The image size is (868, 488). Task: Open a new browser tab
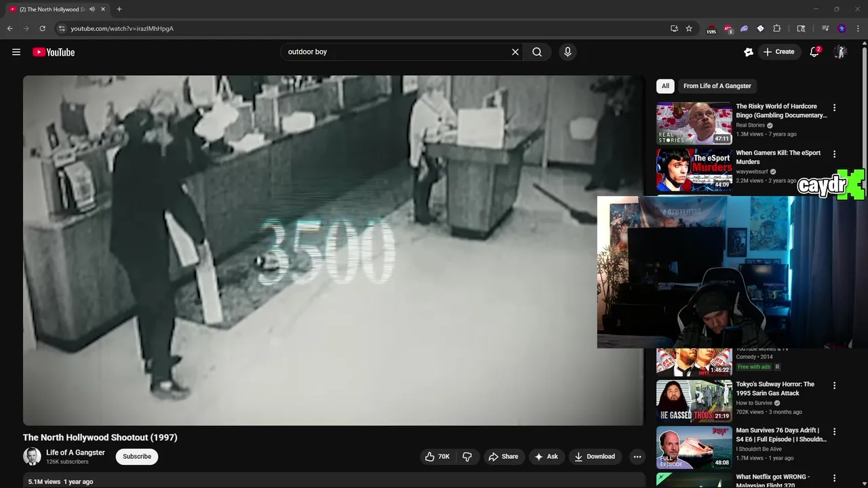(x=119, y=9)
